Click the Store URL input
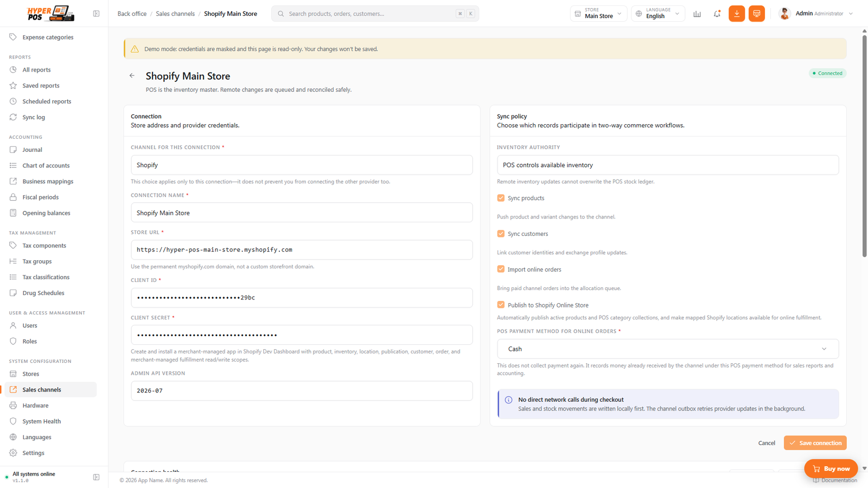 click(x=302, y=250)
